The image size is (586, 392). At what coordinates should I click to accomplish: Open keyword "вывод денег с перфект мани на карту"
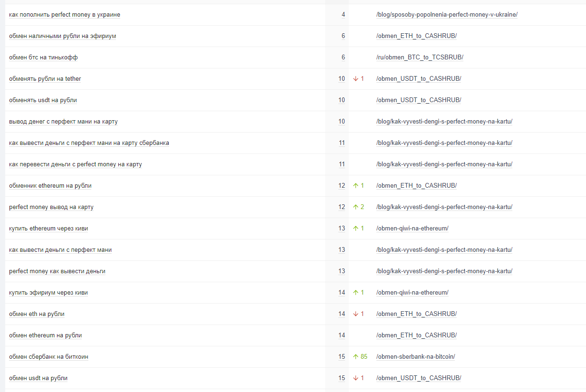(63, 122)
